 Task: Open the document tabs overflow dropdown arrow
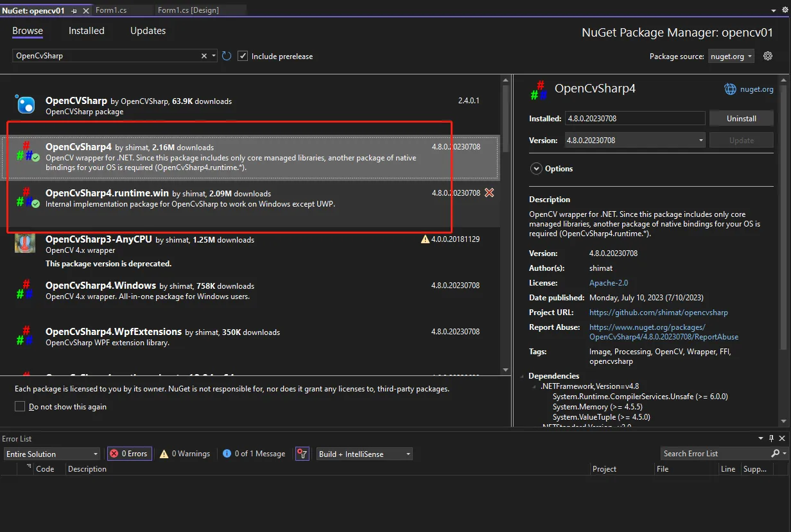pos(774,11)
